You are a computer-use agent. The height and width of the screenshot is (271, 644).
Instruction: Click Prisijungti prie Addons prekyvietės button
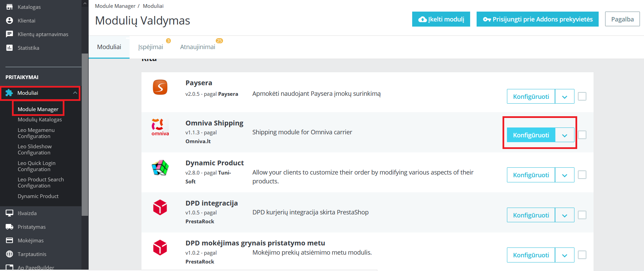click(x=538, y=19)
